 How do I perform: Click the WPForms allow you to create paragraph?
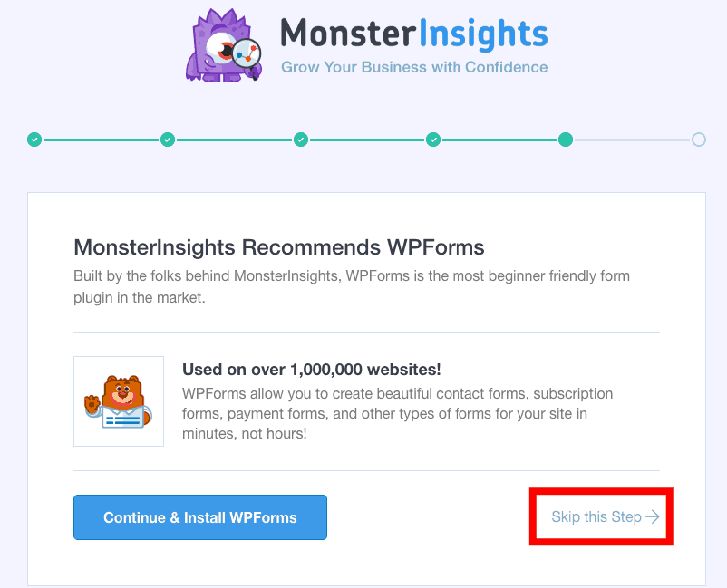(397, 413)
